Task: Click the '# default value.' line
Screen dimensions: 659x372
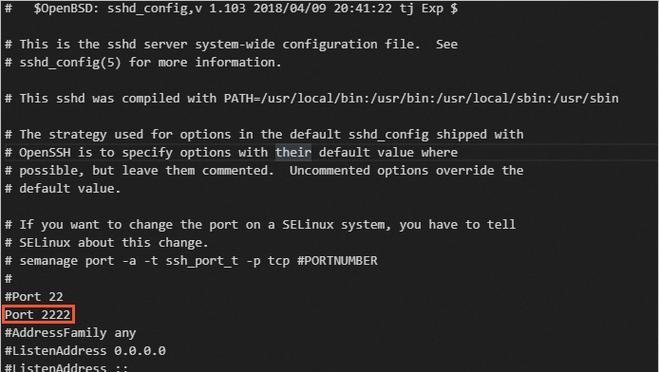Action: point(63,188)
